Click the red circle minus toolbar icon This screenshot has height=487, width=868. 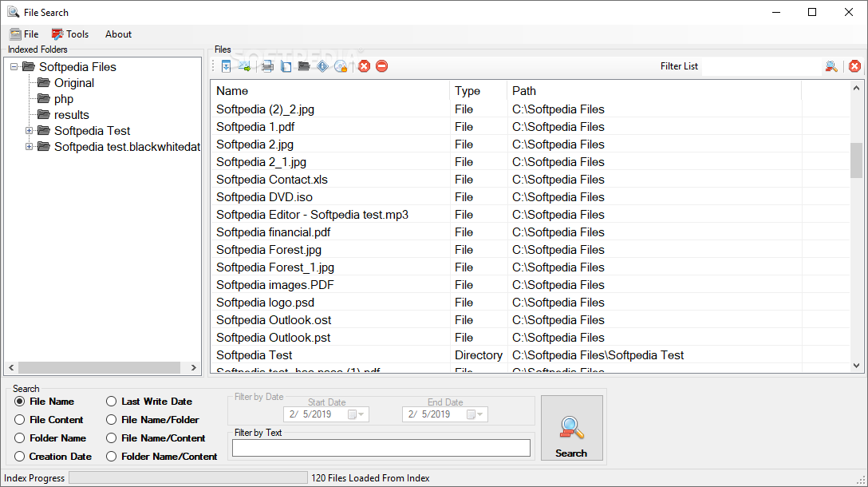[382, 66]
